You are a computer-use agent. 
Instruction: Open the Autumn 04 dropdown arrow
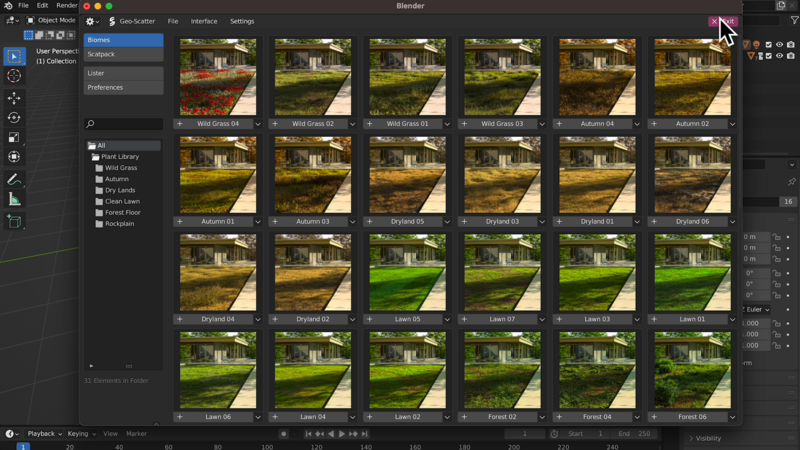tap(637, 123)
